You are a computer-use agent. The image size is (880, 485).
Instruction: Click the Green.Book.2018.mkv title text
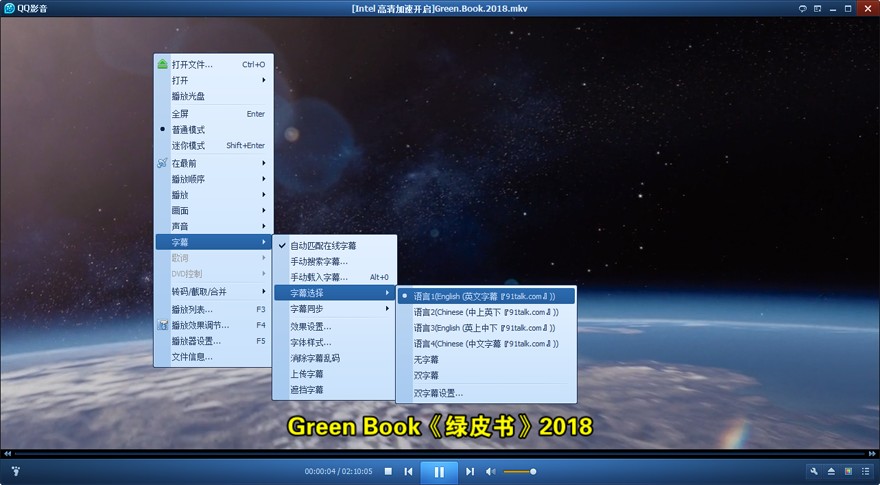(481, 8)
